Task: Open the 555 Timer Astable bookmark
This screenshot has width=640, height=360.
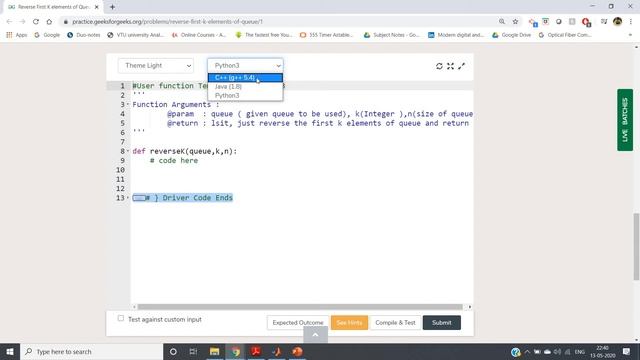Action: point(327,35)
